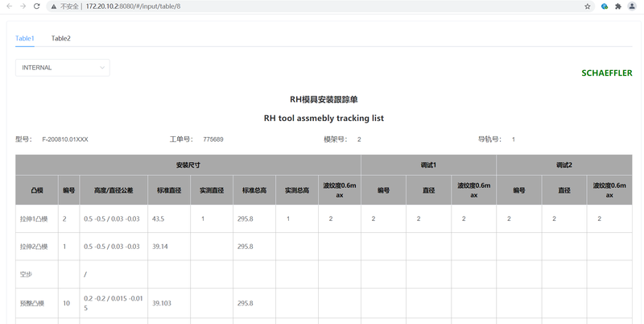644x324 pixels.
Task: Click the 拉伸2凸模 row label
Action: coord(34,247)
